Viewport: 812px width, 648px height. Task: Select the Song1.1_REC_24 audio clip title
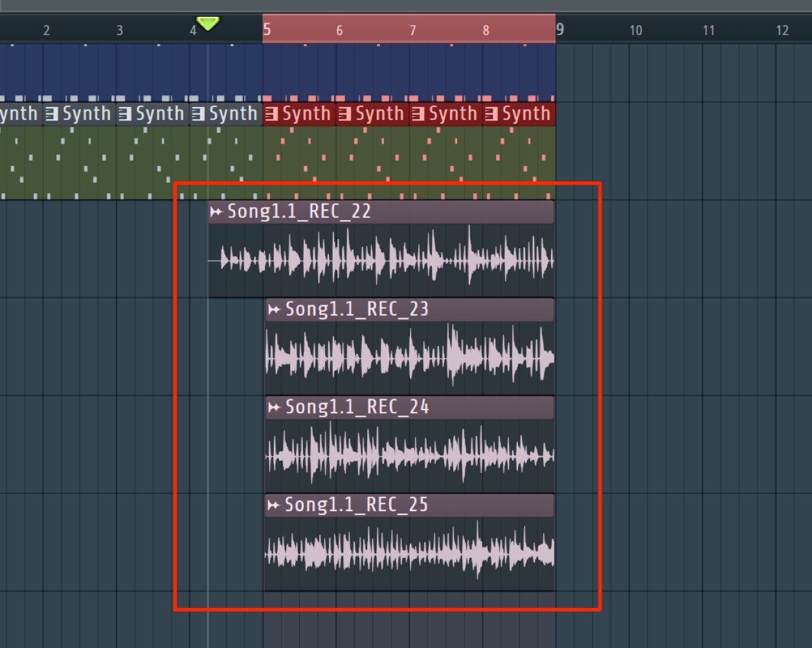point(357,407)
